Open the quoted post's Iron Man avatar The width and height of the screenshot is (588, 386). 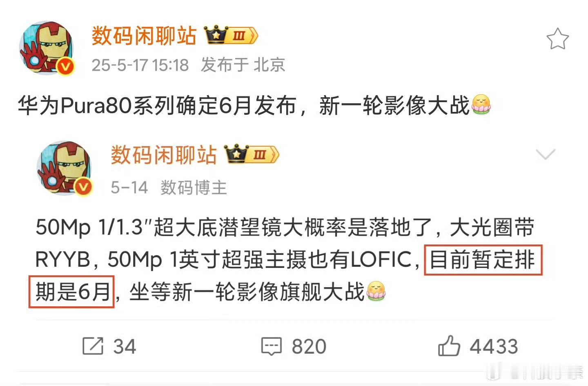click(65, 168)
